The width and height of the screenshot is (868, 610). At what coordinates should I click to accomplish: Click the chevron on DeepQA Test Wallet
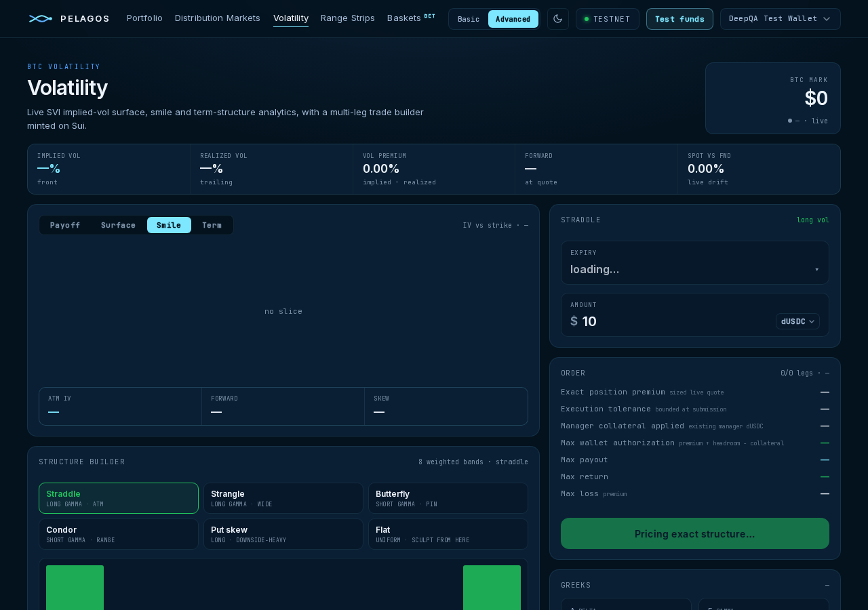(x=826, y=19)
